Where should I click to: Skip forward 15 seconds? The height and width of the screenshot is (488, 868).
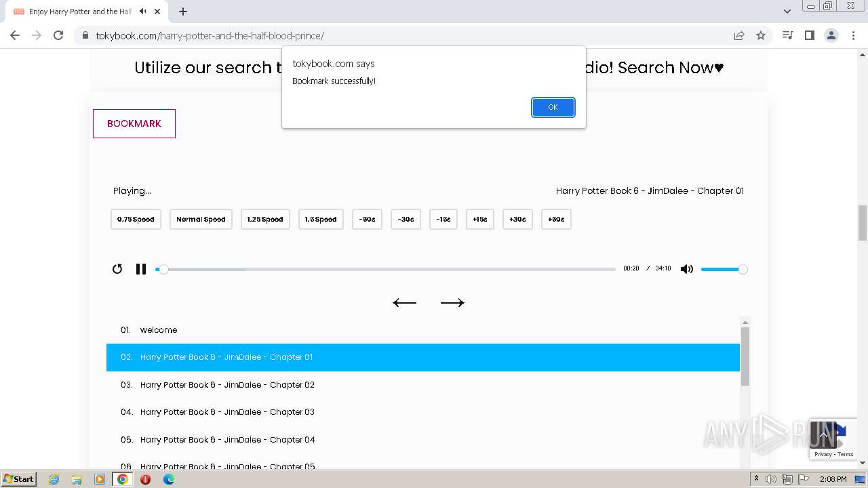coord(479,220)
